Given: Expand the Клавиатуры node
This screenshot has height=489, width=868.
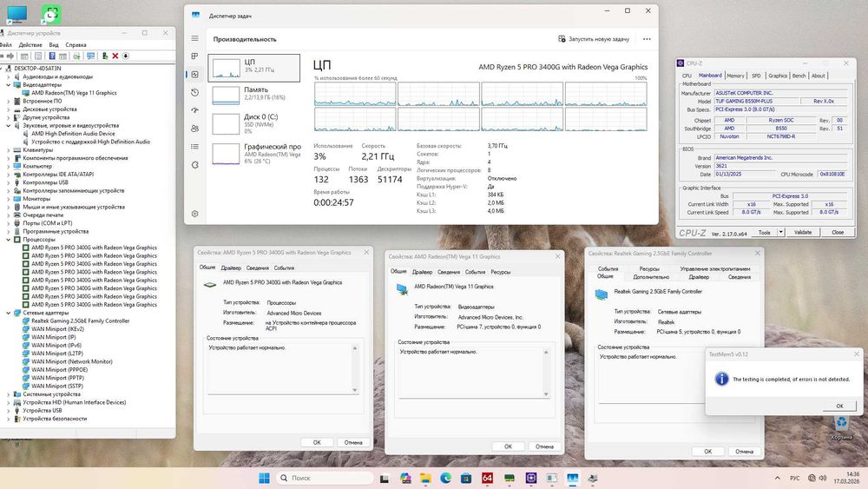Looking at the screenshot, I should coord(9,150).
